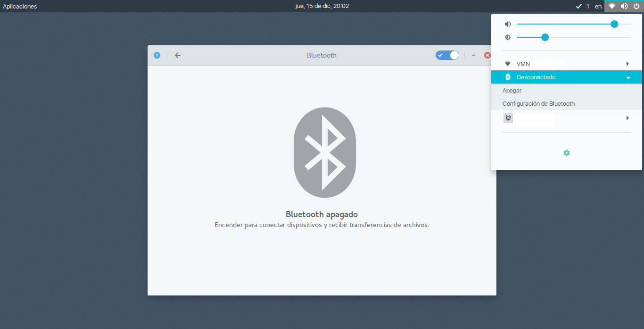Click the Bluetooth icon beside Desconectado
The width and height of the screenshot is (644, 329).
pos(508,77)
